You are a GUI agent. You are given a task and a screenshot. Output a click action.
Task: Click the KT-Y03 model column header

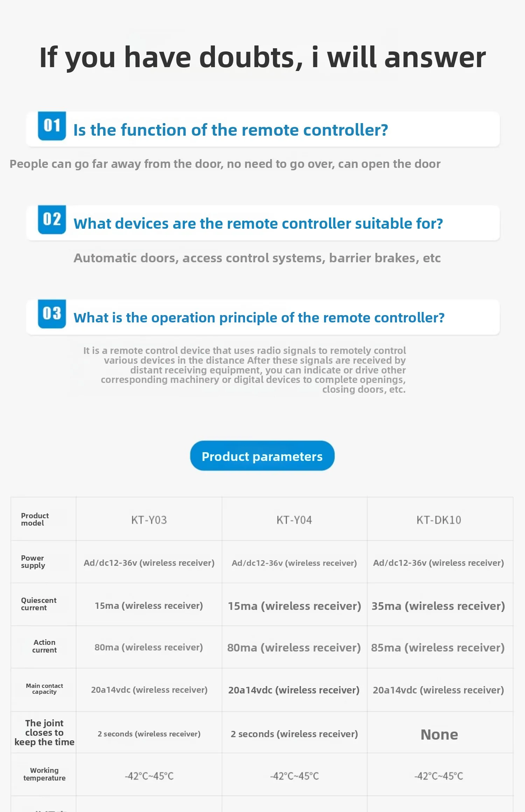[x=149, y=520]
